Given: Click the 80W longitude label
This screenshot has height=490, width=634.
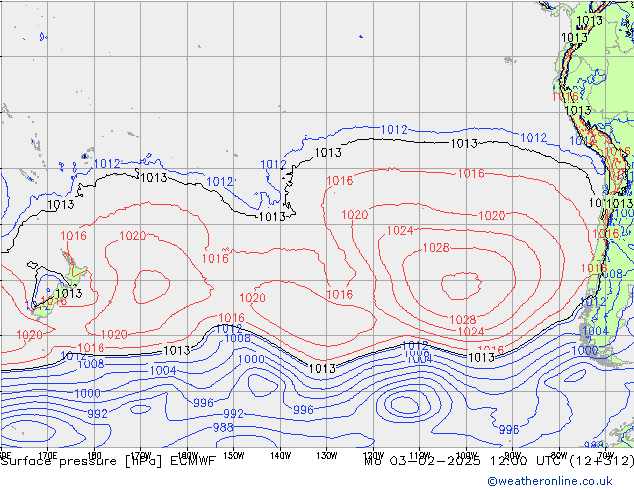Looking at the screenshot, I should [559, 455].
